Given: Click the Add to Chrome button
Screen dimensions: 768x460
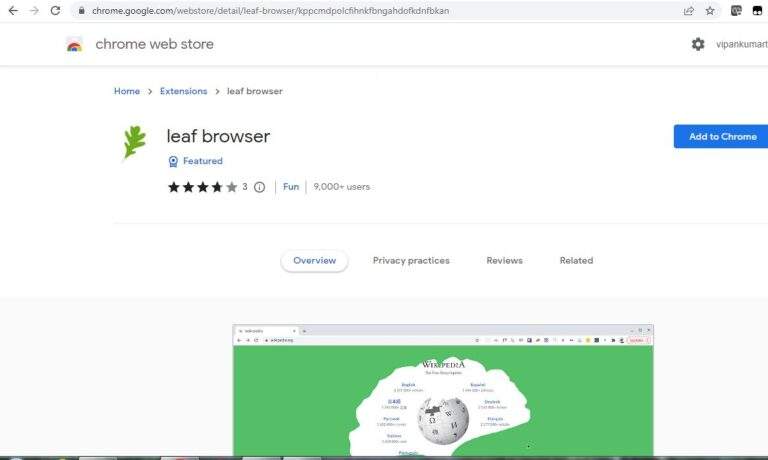Looking at the screenshot, I should click(721, 136).
